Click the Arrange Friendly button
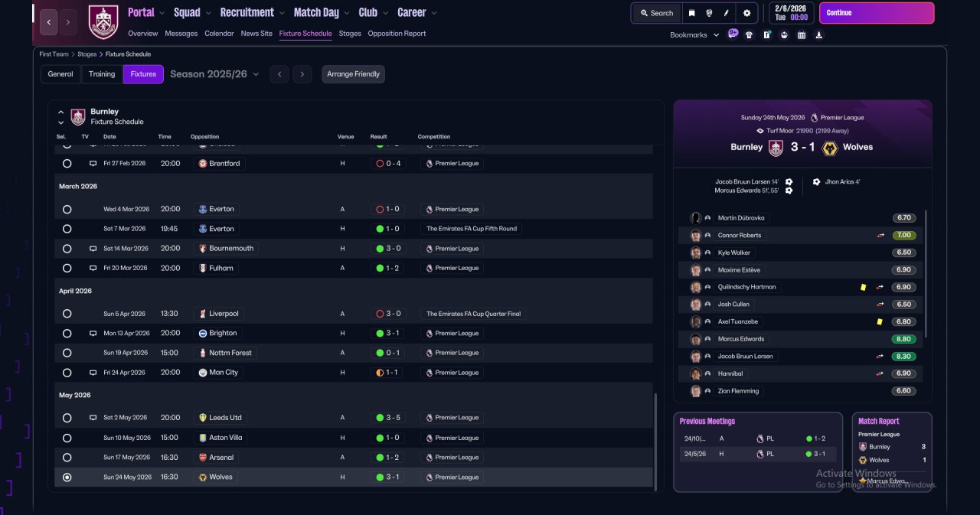Viewport: 980px width, 515px height. pyautogui.click(x=353, y=74)
